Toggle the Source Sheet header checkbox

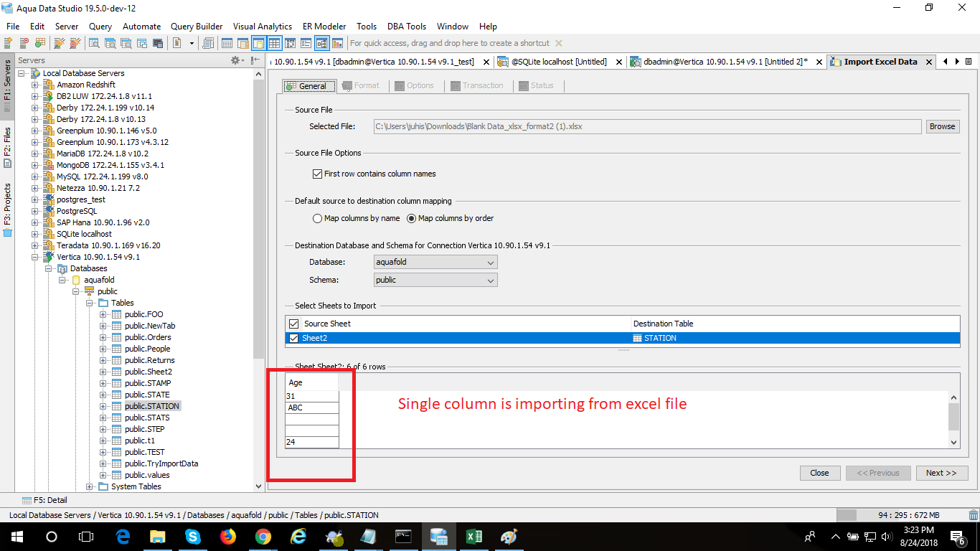tap(293, 324)
